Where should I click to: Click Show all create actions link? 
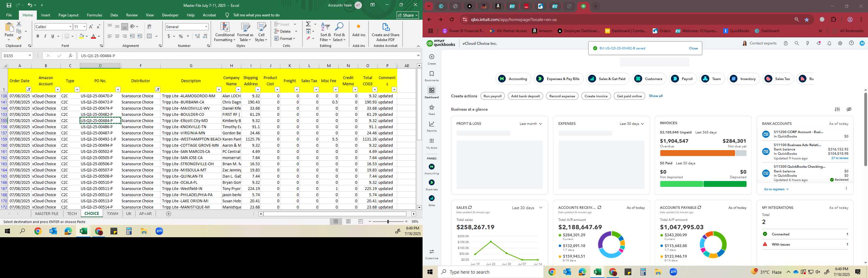click(655, 96)
